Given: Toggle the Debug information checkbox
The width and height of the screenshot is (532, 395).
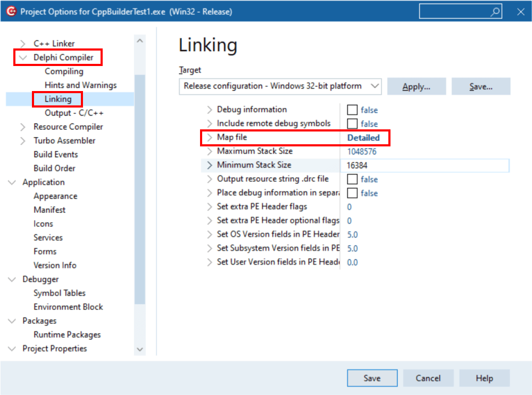Looking at the screenshot, I should point(352,110).
